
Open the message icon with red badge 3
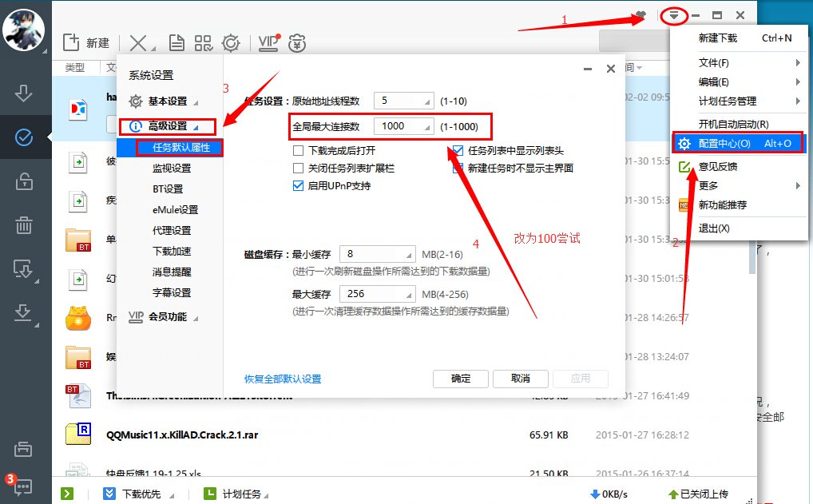click(25, 487)
